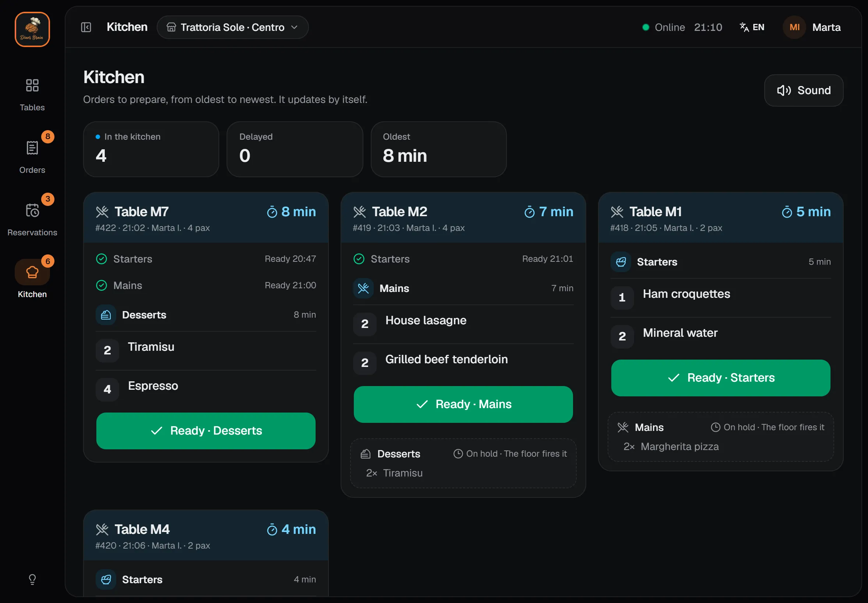Select Ham croquettes on Table M1

coord(720,298)
